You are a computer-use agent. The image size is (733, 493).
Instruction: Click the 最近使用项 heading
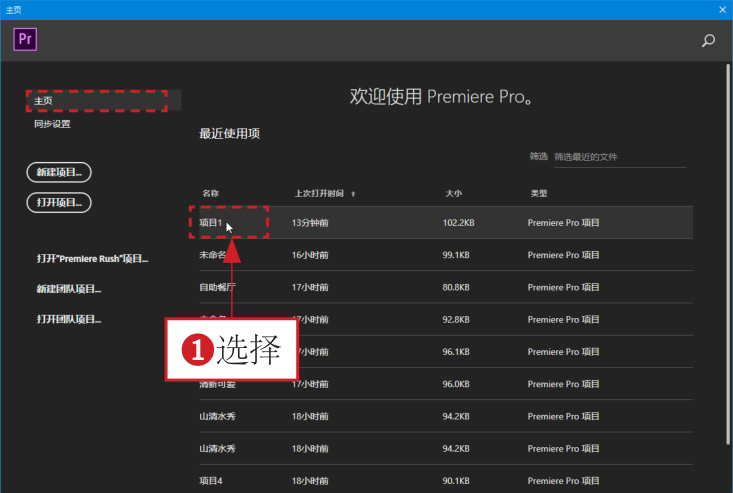click(x=230, y=134)
